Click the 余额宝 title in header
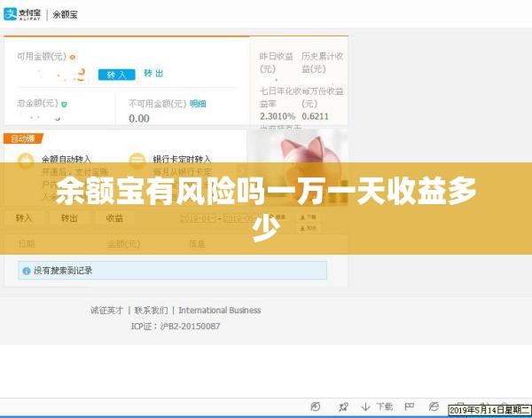The height and width of the screenshot is (418, 532). pos(65,15)
